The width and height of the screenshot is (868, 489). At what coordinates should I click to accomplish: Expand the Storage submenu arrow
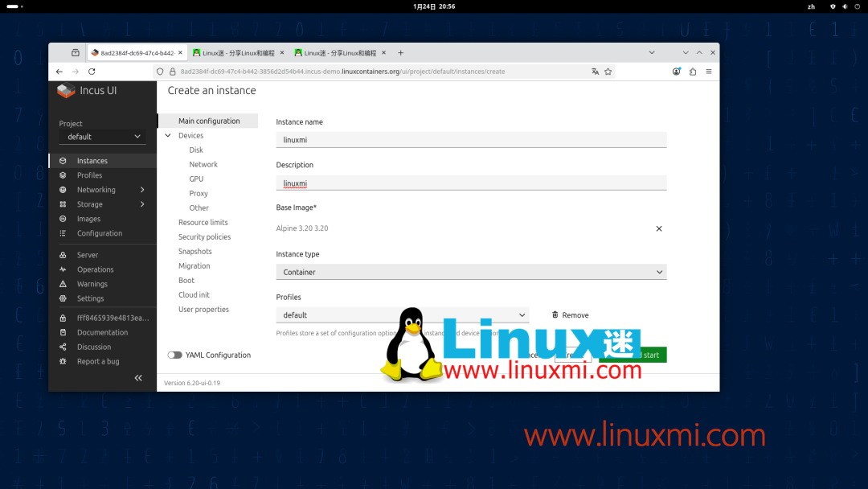pos(143,204)
